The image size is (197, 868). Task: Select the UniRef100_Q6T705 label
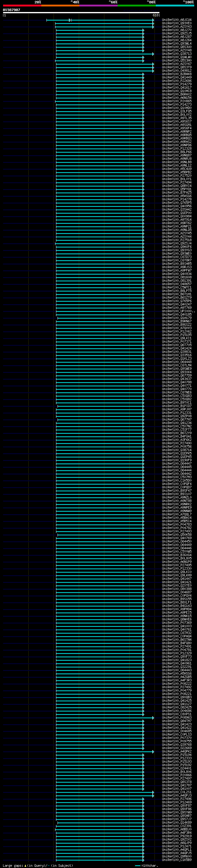(177, 345)
